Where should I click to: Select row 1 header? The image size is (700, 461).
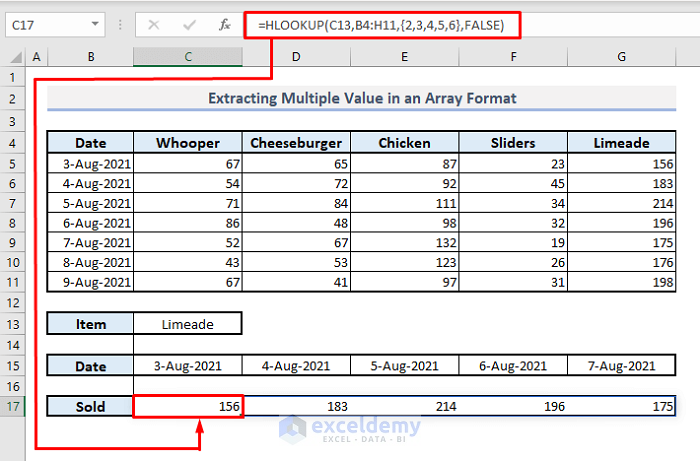[x=12, y=78]
